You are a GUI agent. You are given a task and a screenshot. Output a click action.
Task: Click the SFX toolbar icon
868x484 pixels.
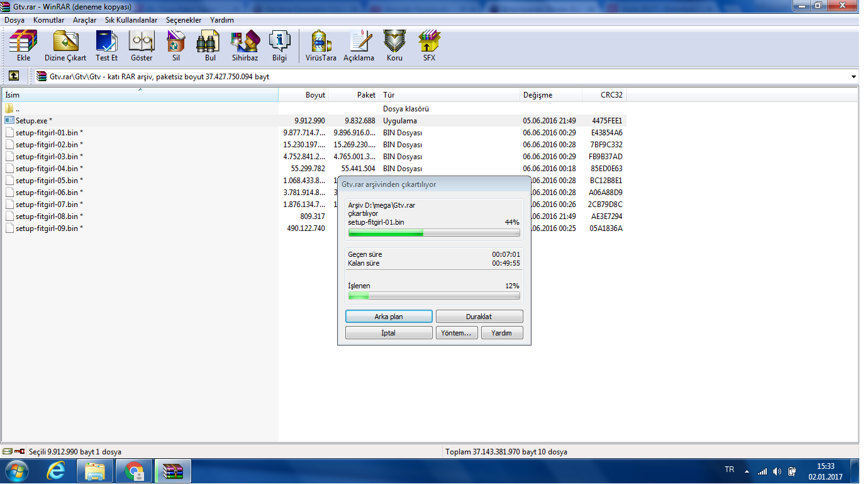[x=429, y=46]
